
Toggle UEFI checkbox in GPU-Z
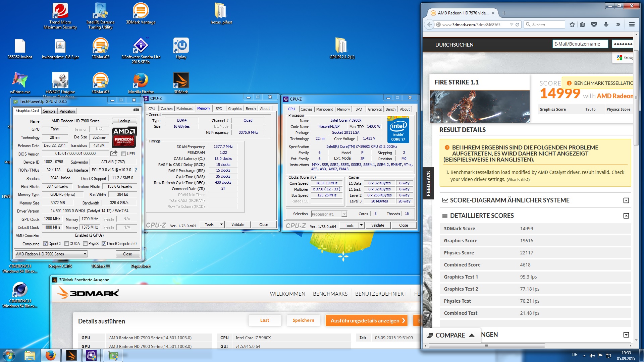[123, 154]
